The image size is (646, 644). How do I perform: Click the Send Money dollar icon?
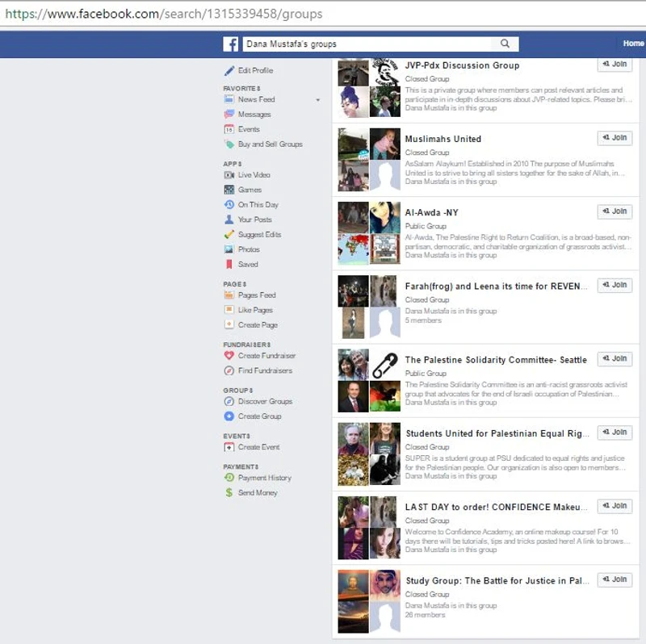[229, 492]
